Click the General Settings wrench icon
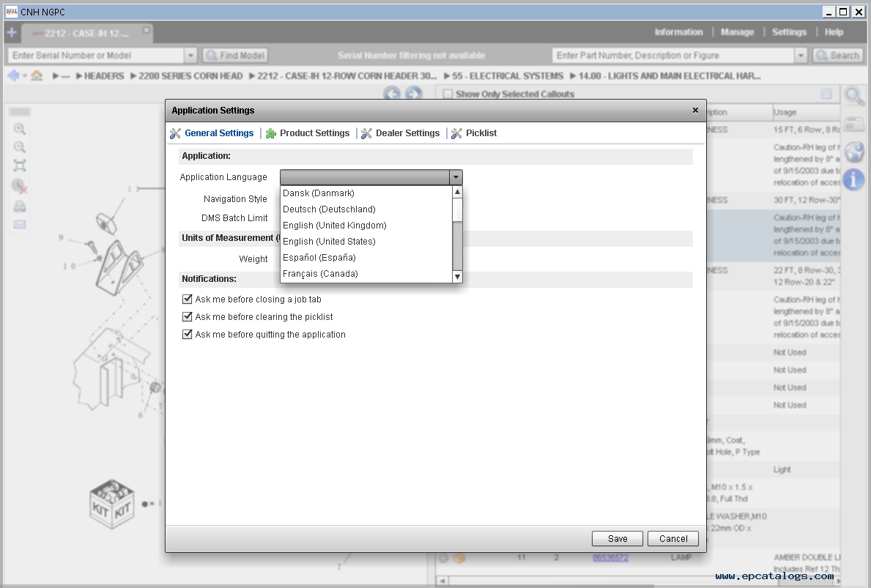This screenshot has width=871, height=588. click(x=176, y=133)
